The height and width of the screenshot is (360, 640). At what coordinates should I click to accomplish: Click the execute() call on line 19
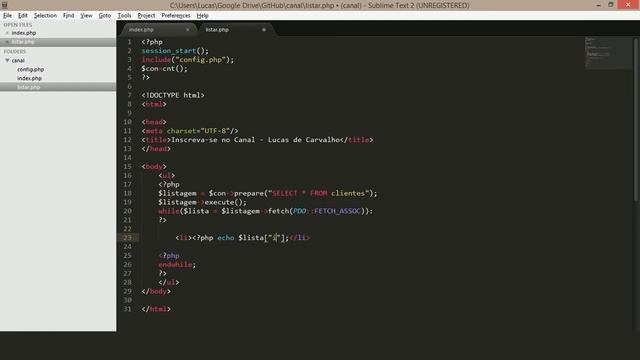225,202
